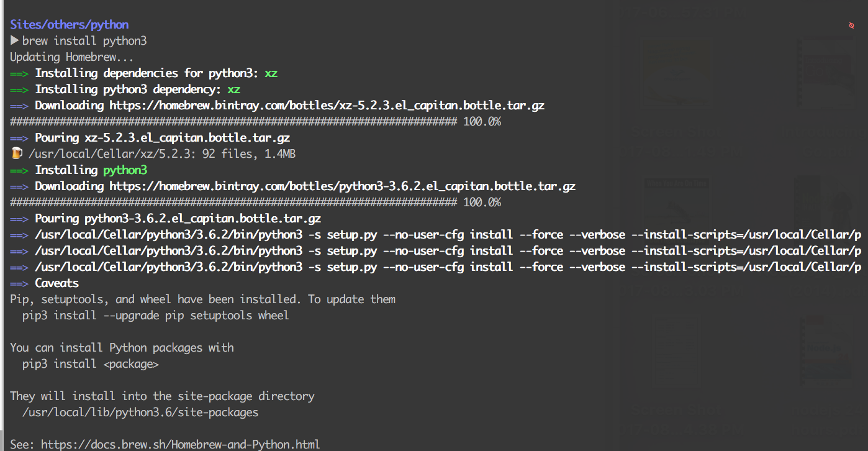Open the xz-5.2.3 bottle download URL

pyautogui.click(x=327, y=106)
